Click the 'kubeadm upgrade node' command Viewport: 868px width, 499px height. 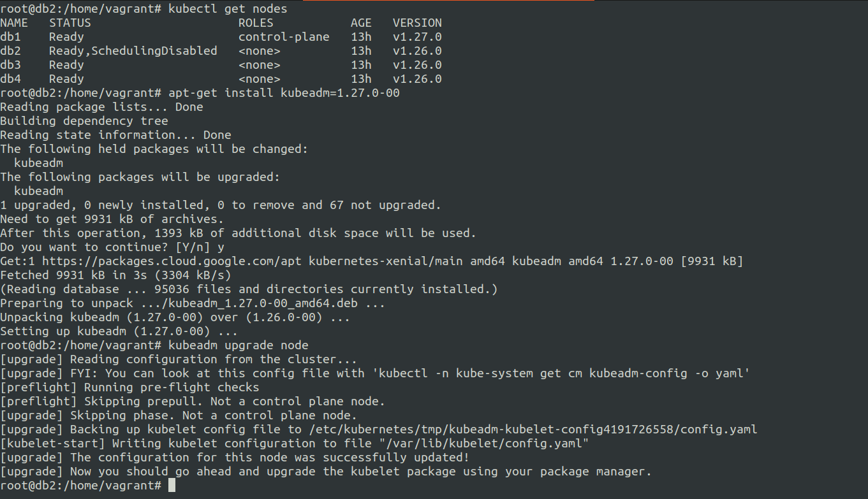coord(238,345)
